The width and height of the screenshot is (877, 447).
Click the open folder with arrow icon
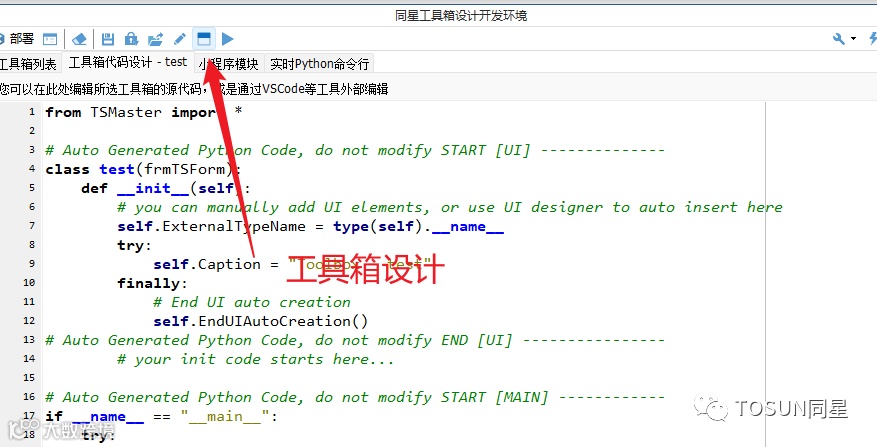[155, 39]
